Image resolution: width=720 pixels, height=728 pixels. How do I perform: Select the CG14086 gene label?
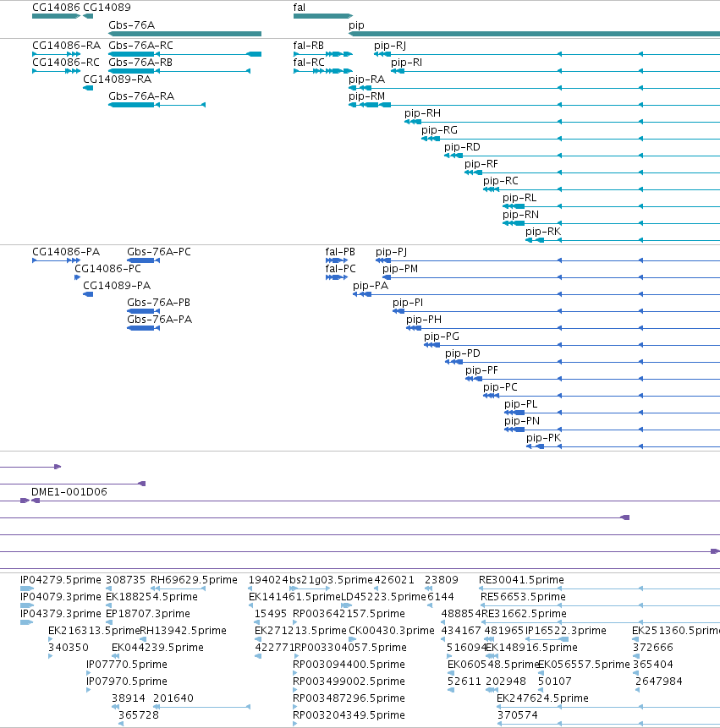pyautogui.click(x=56, y=8)
